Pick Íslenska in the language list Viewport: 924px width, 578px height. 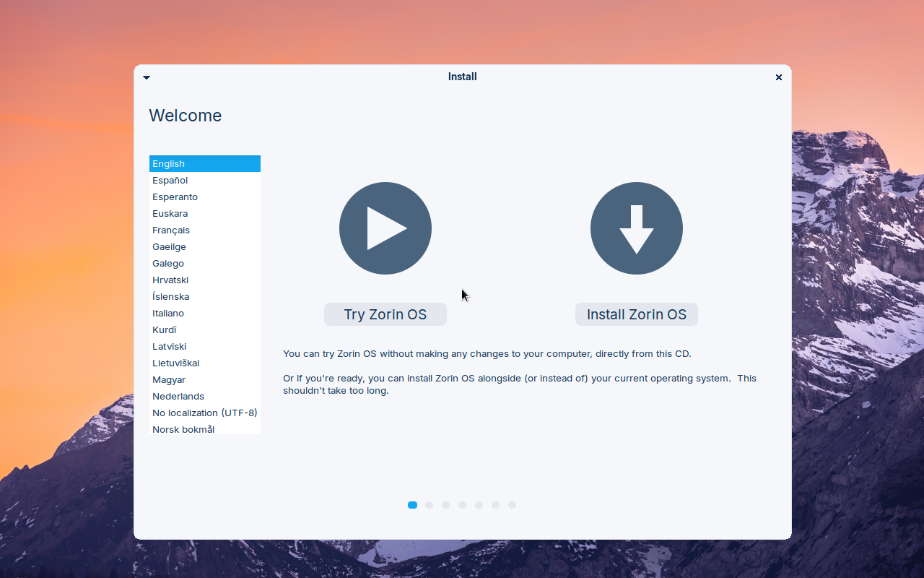pyautogui.click(x=205, y=296)
